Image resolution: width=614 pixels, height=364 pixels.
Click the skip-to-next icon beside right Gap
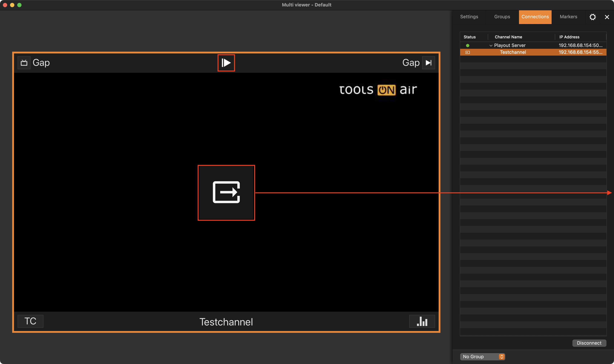click(428, 63)
